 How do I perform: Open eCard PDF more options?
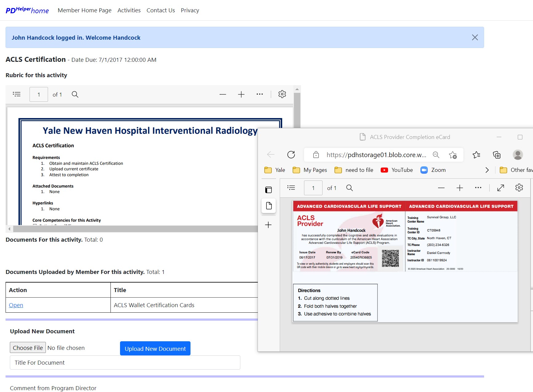(478, 188)
